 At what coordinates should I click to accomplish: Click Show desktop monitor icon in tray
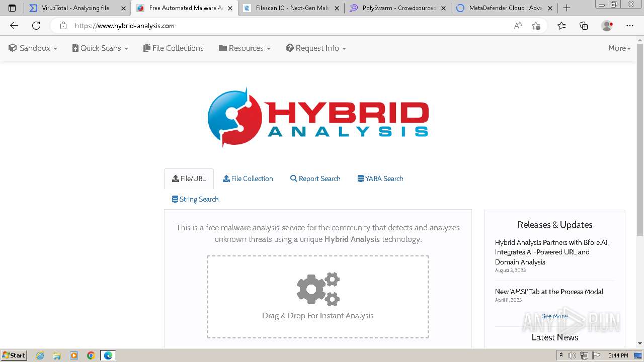tap(638, 355)
